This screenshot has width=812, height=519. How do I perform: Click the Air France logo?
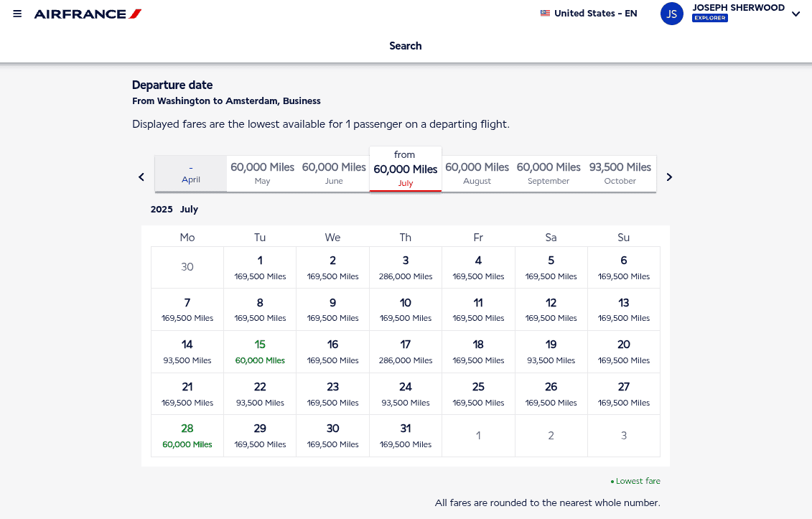(x=87, y=13)
